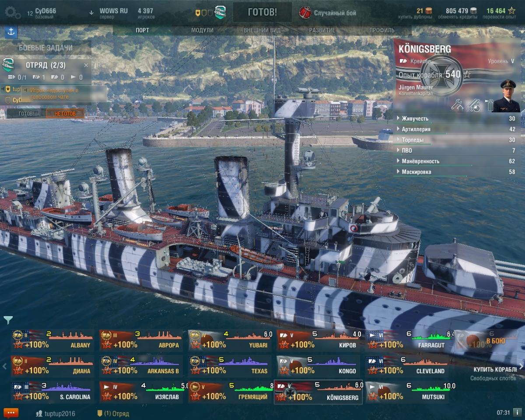525x420 pixels.
Task: Switch to the РАЗВИТИЕ tab
Action: [322, 30]
